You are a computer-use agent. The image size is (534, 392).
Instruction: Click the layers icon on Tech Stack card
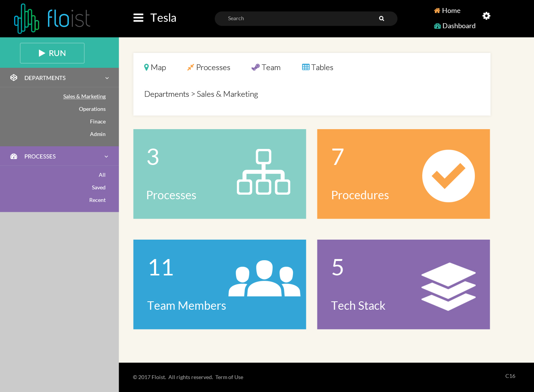[448, 286]
